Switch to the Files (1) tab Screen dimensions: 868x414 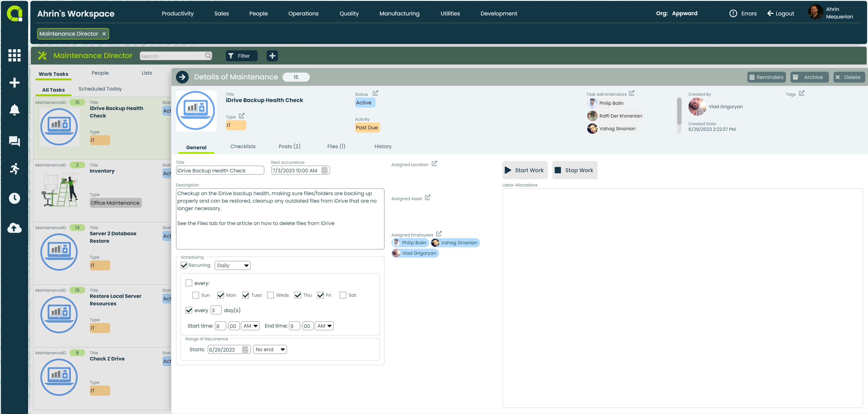[336, 146]
